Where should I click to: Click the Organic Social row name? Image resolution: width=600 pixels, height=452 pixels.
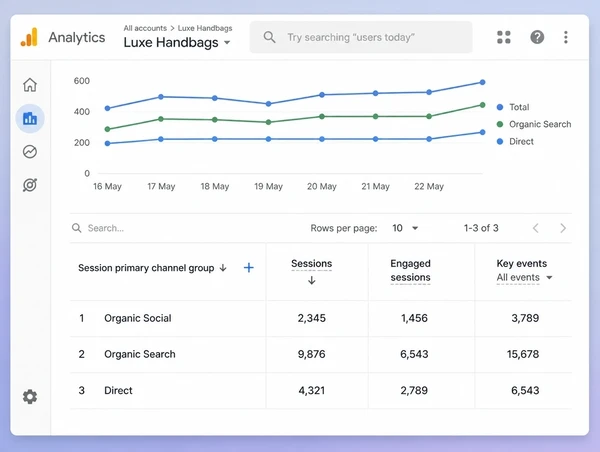[x=138, y=318]
